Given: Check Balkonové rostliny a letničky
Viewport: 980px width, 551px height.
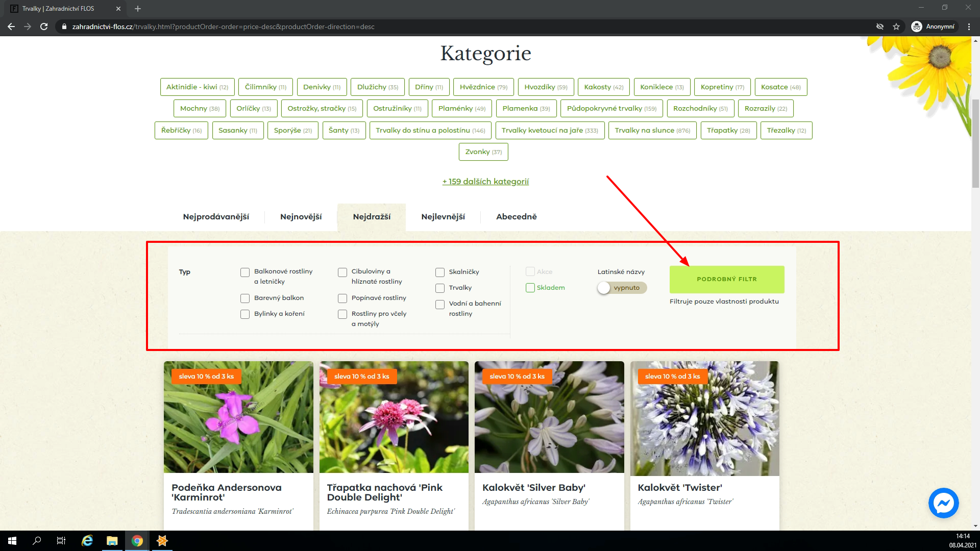Looking at the screenshot, I should (245, 272).
